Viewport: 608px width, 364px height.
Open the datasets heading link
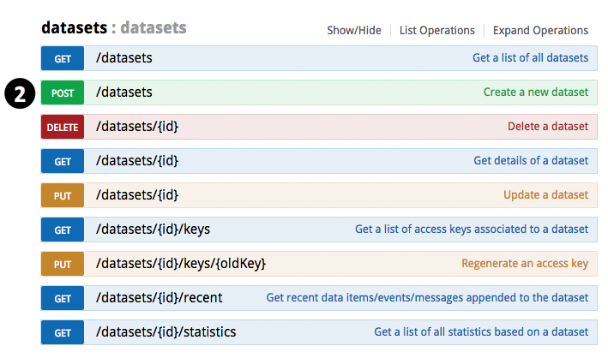click(73, 27)
